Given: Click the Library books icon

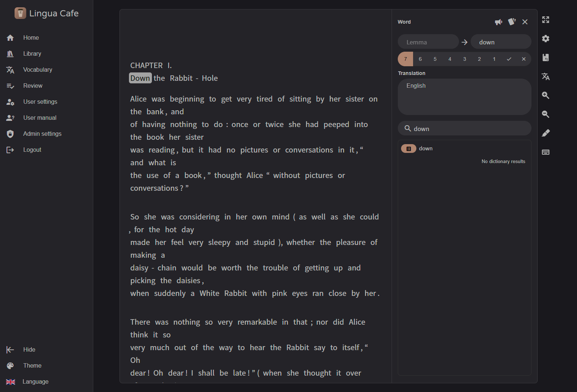Looking at the screenshot, I should 10,54.
